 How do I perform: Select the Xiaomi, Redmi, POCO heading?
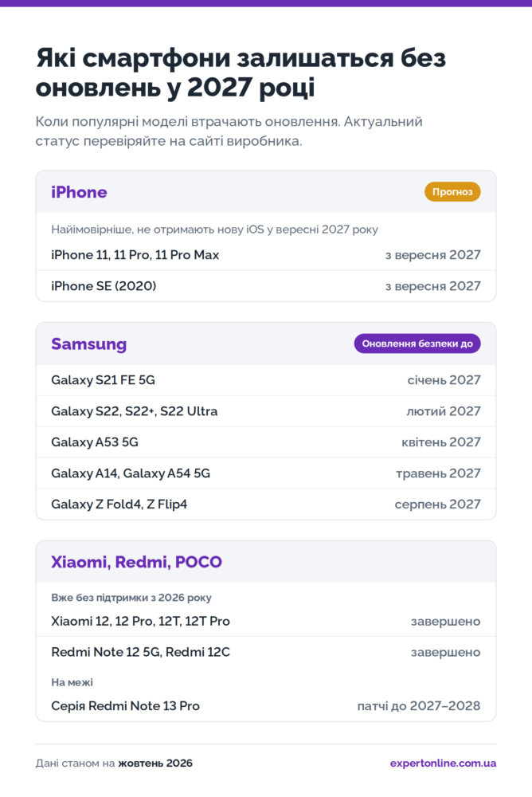click(x=137, y=562)
